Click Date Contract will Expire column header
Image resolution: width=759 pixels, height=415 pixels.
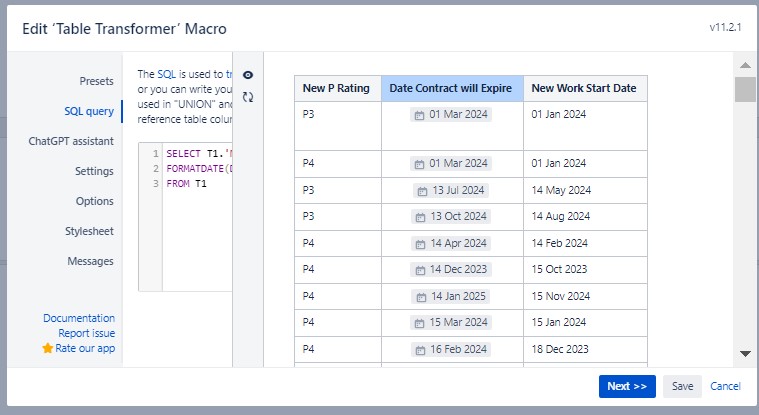(x=452, y=88)
